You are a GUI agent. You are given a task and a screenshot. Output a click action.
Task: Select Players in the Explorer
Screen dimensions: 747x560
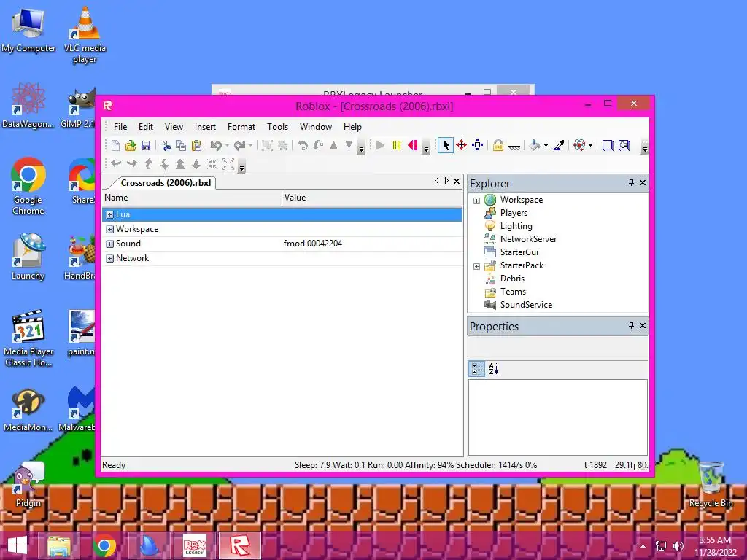coord(514,213)
